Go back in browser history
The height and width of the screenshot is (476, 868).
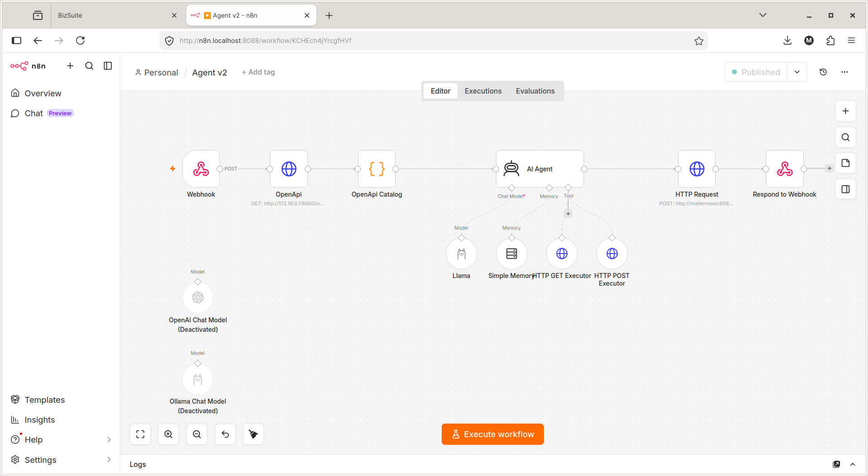point(38,40)
